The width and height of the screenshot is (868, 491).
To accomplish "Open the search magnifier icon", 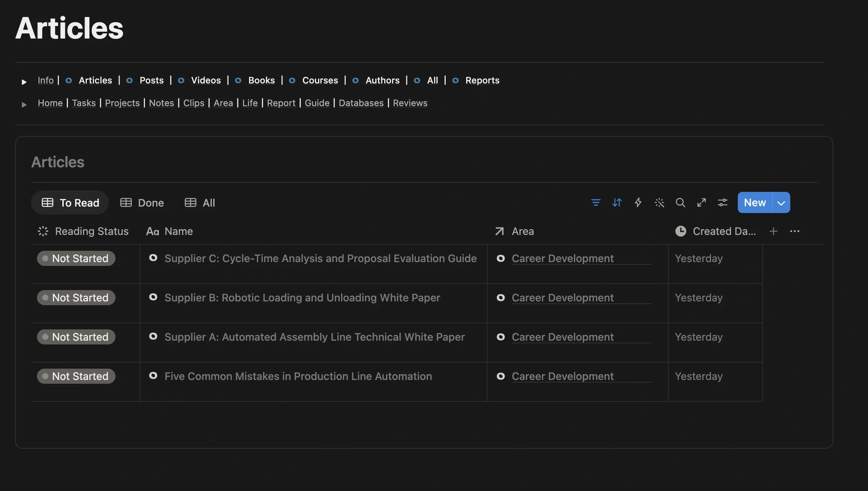I will pyautogui.click(x=680, y=202).
